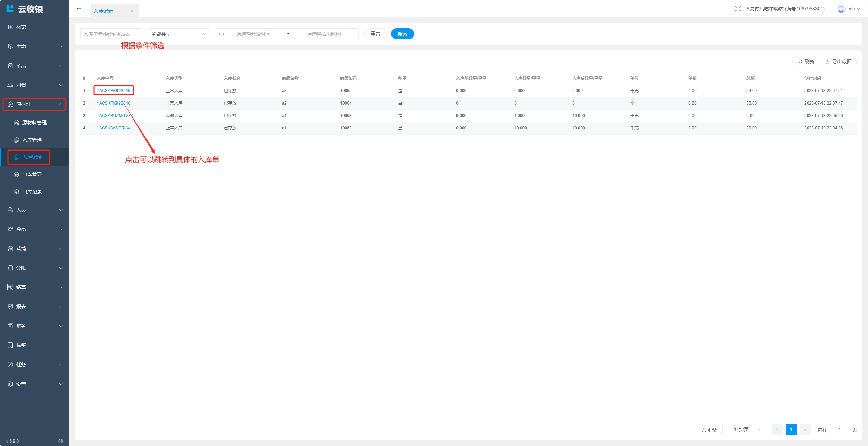Click the 入库单号 search input field
Screen dimensions: 868x446
pos(111,34)
